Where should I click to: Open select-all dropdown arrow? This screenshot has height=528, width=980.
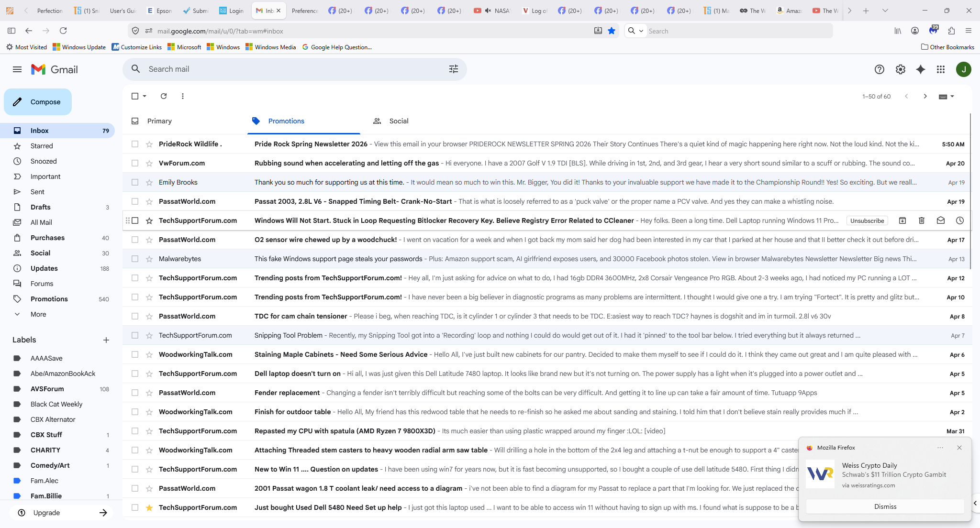coord(145,96)
